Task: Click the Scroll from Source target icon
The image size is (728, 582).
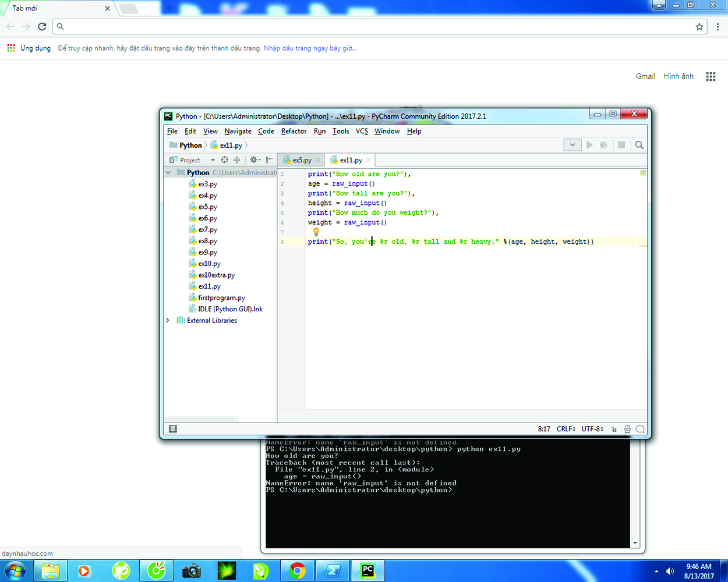Action: click(x=224, y=159)
